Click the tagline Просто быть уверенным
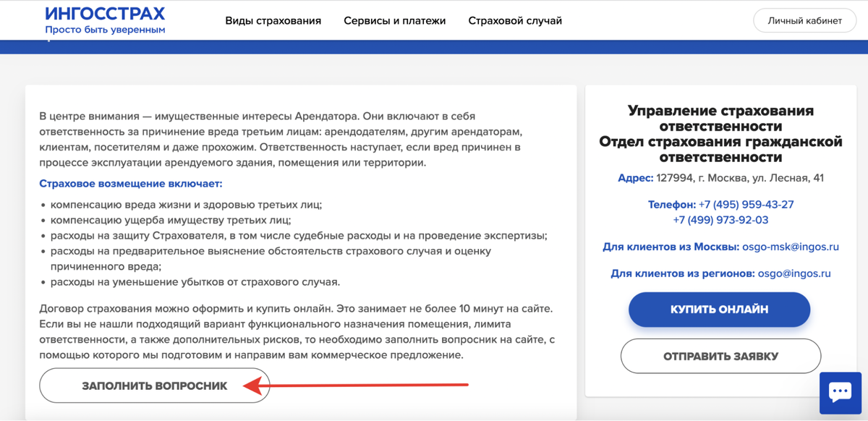This screenshot has height=421, width=868. (106, 30)
